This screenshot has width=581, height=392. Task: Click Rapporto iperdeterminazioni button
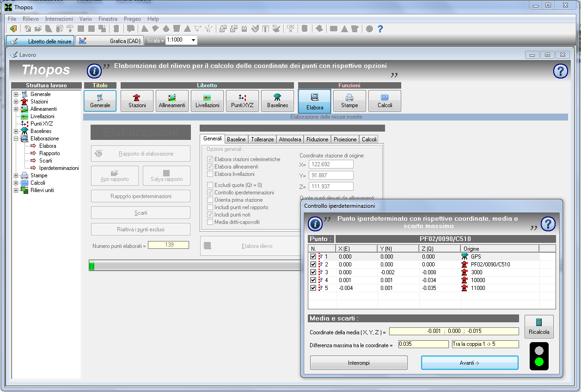click(141, 196)
